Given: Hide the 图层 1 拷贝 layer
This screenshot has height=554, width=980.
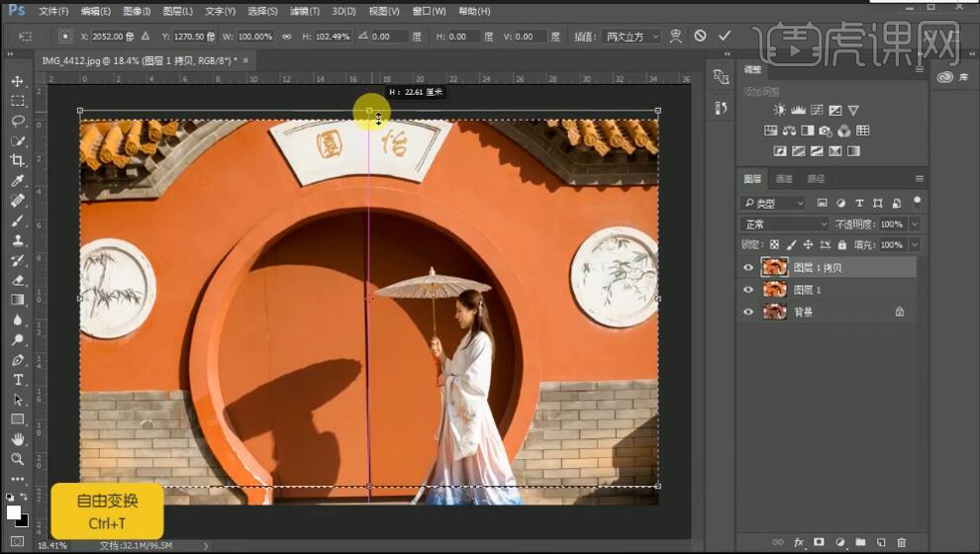Looking at the screenshot, I should click(x=748, y=267).
